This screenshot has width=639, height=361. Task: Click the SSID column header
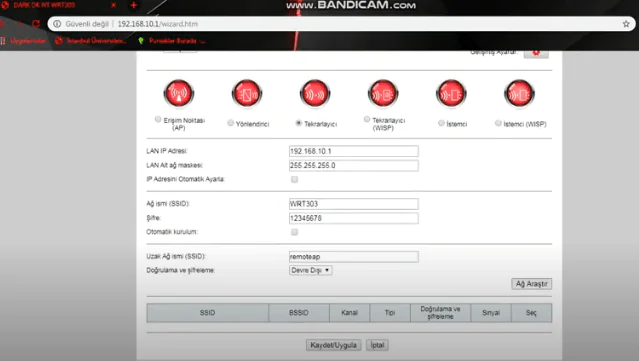point(207,313)
